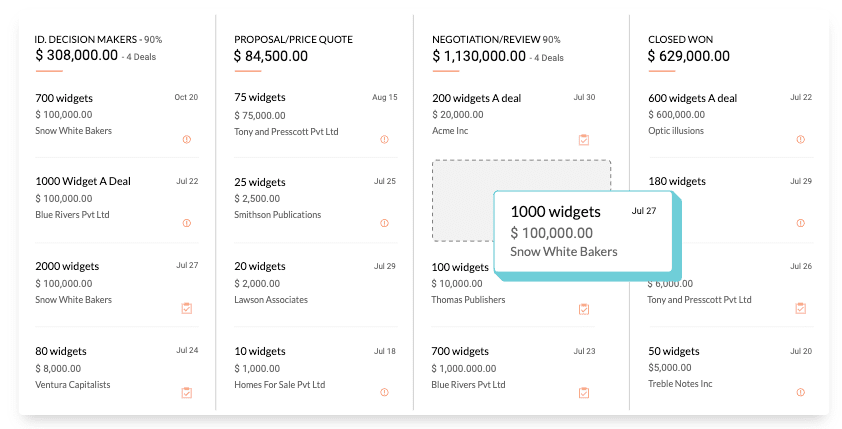Click alert icon on Treble Notes Inc deal

point(801,392)
